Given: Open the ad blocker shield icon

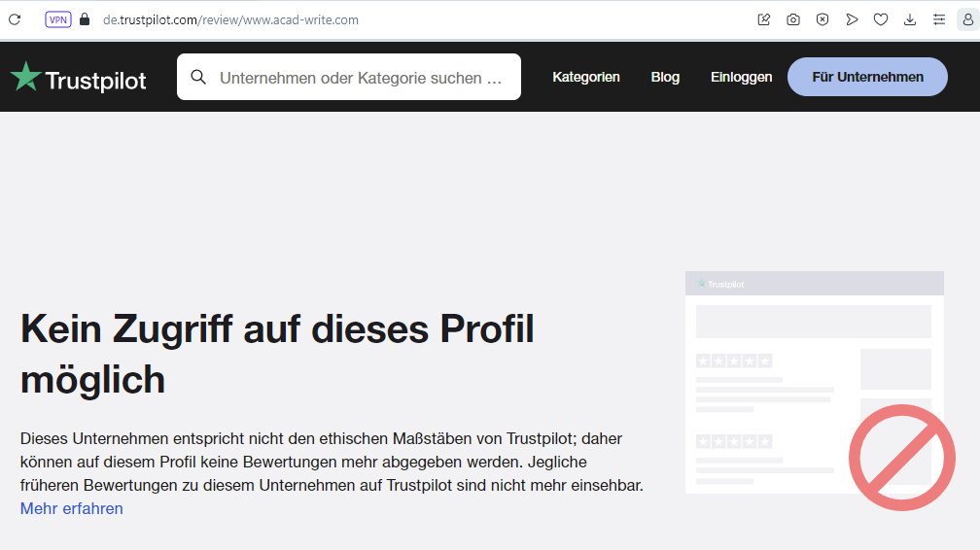Looking at the screenshot, I should (x=822, y=19).
